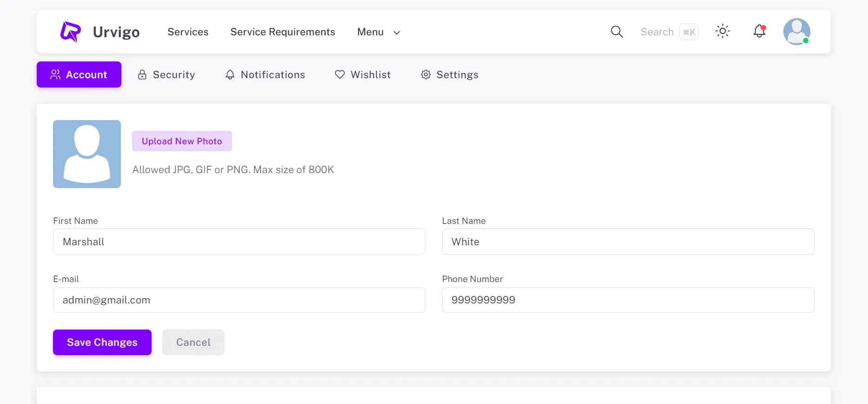Click the search magnifier icon
The width and height of the screenshot is (868, 404).
616,32
